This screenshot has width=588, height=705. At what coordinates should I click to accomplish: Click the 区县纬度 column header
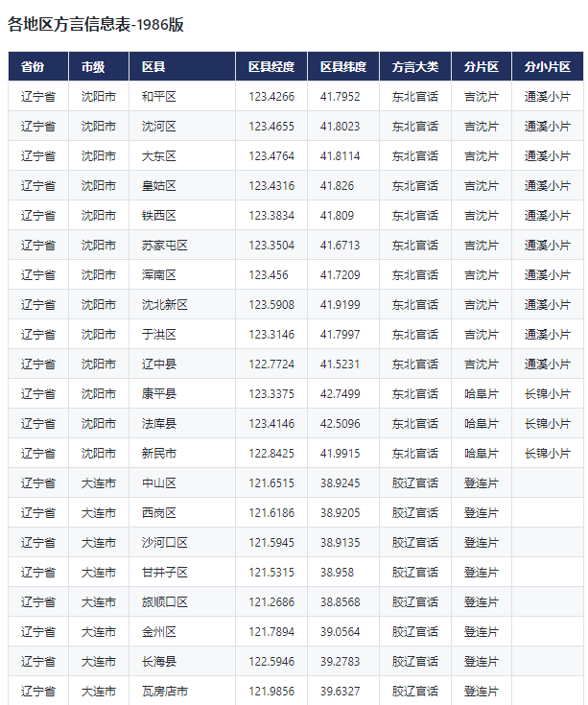coord(343,66)
